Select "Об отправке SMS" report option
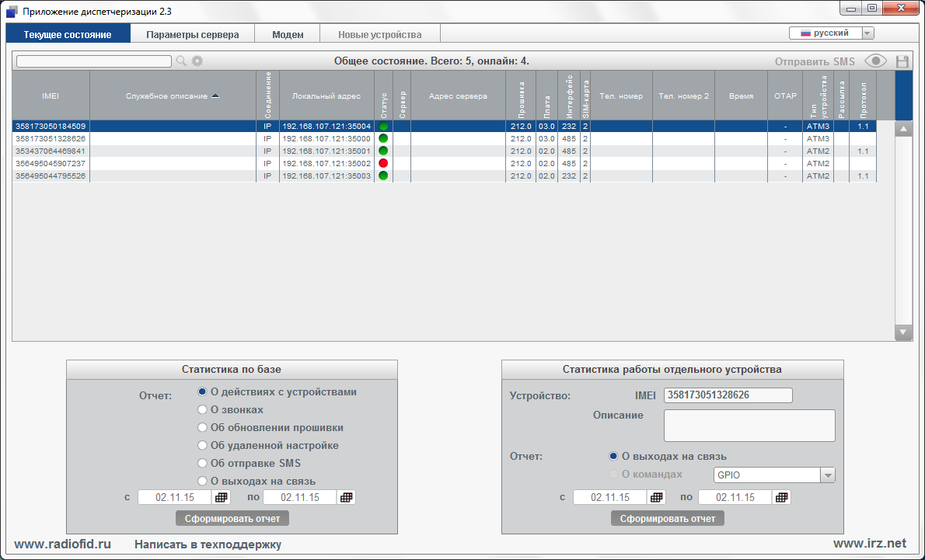This screenshot has height=560, width=925. click(x=203, y=463)
